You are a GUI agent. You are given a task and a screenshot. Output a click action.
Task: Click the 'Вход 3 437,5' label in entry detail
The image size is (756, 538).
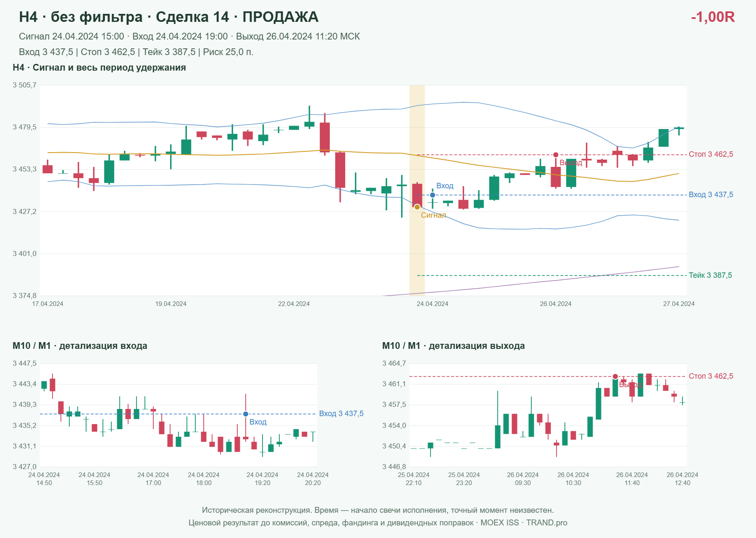coord(341,414)
